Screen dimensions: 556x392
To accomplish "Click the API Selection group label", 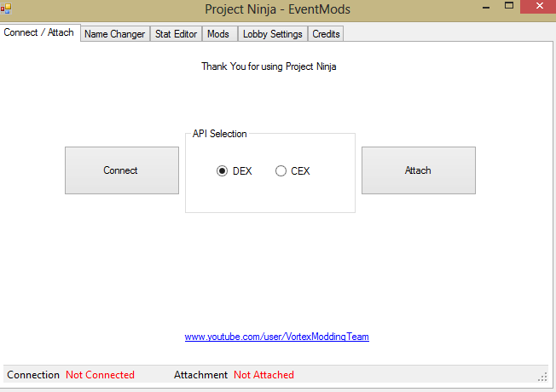I will (x=219, y=134).
